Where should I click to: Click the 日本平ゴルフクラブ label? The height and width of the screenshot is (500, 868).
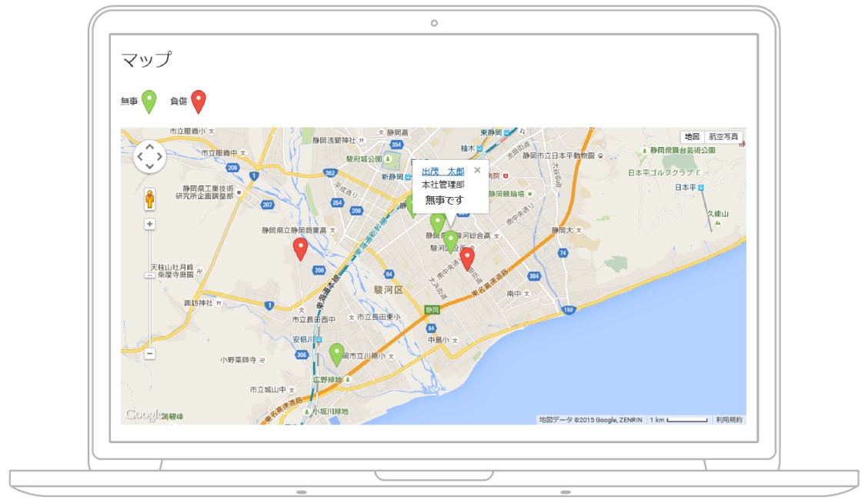[660, 172]
